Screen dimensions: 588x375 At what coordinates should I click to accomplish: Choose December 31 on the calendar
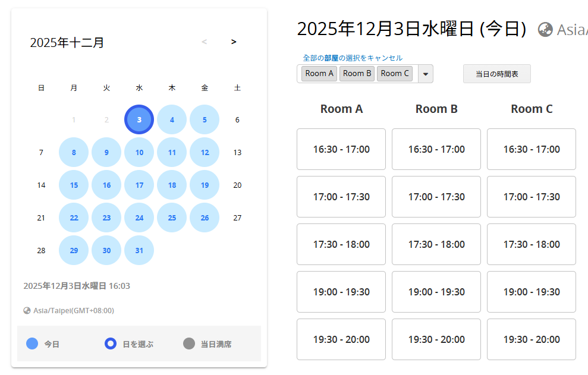[139, 250]
